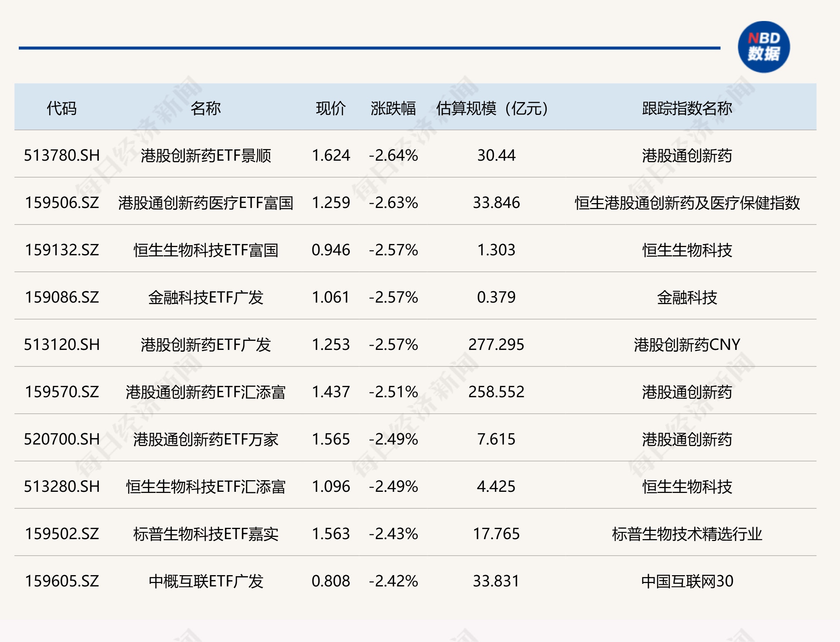840x642 pixels.
Task: Click index name 中国互联网30
Action: (x=687, y=582)
